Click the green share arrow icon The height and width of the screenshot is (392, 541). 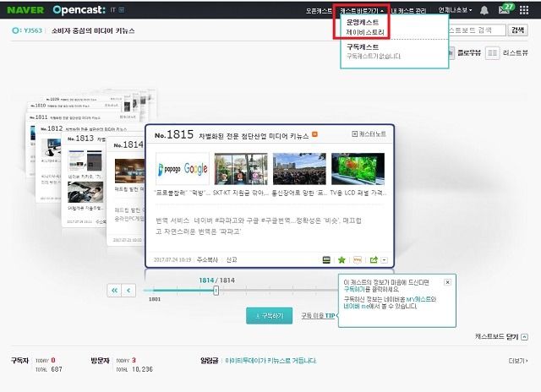tap(374, 260)
